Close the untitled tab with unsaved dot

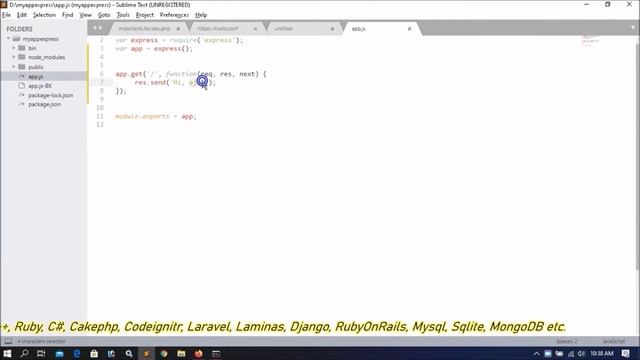(x=332, y=29)
